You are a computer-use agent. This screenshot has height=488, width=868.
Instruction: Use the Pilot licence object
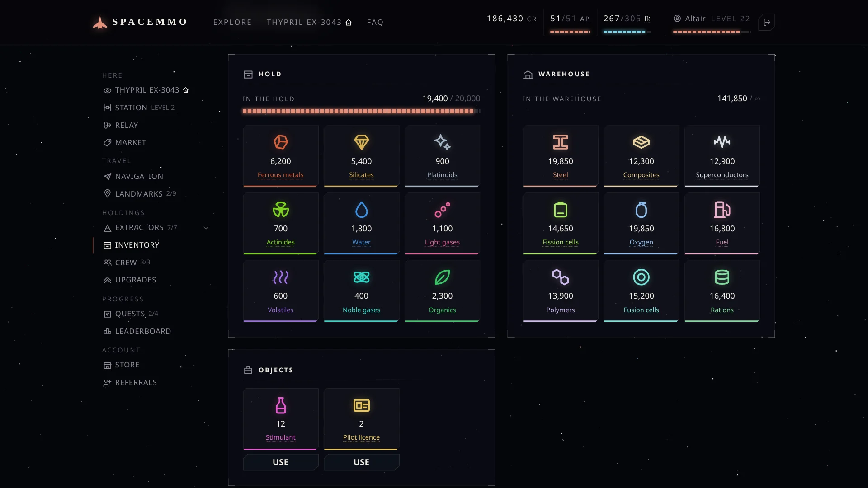[362, 462]
